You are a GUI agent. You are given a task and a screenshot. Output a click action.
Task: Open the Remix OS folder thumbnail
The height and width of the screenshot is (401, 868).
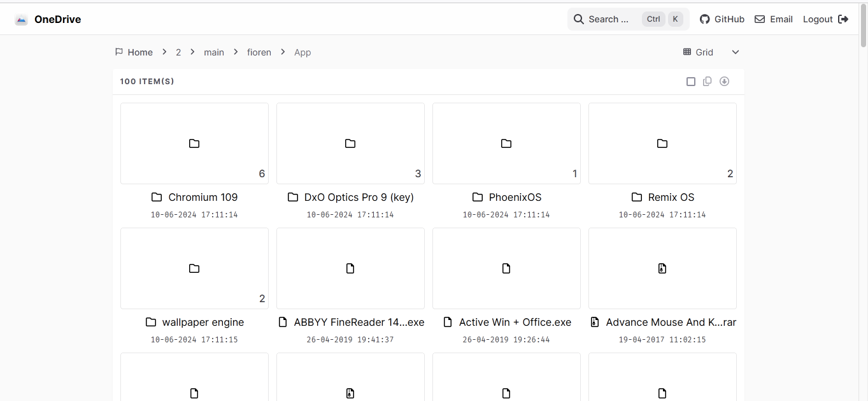coord(662,143)
